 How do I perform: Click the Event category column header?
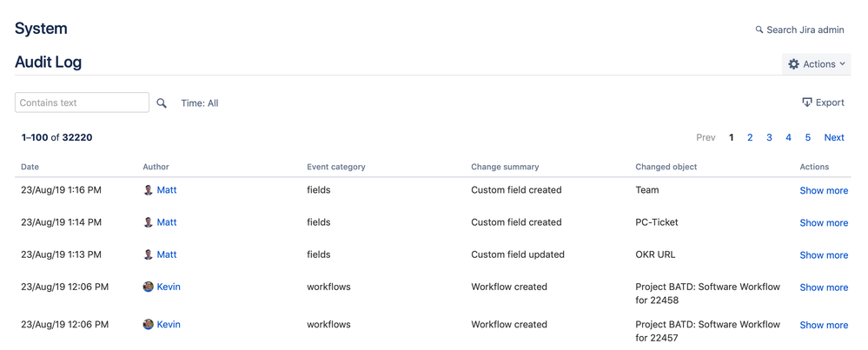pyautogui.click(x=336, y=167)
